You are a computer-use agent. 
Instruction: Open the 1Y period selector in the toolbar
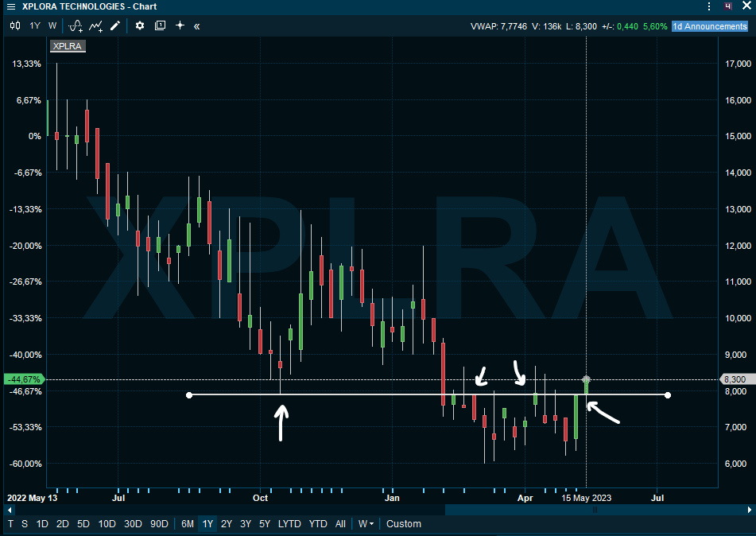pyautogui.click(x=35, y=25)
